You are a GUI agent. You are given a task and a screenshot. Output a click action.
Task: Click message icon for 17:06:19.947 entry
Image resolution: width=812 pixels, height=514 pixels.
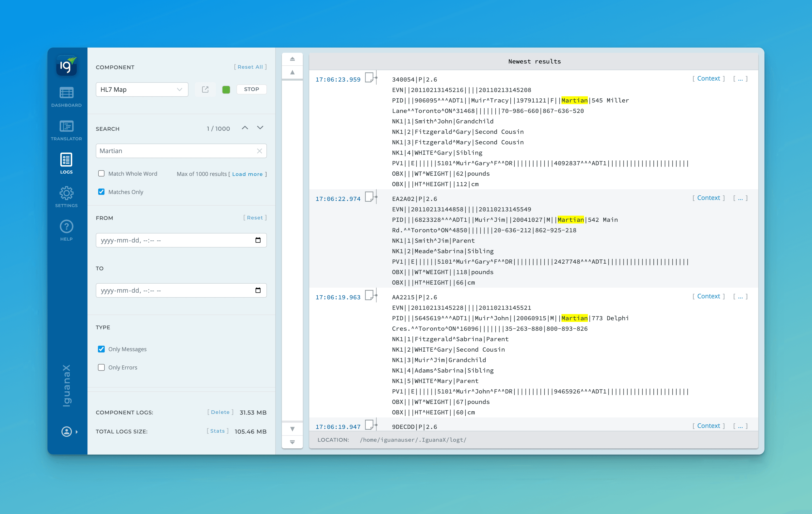(x=370, y=425)
